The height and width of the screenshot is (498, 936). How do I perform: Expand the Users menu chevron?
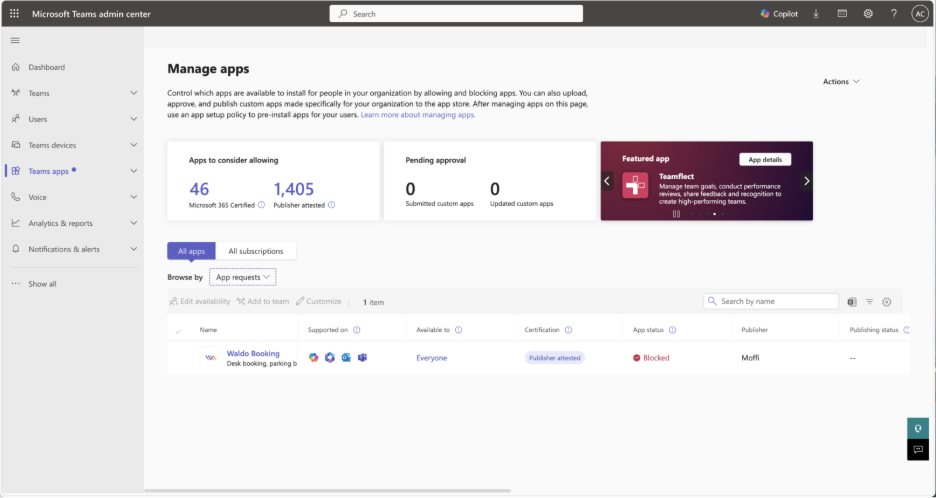click(x=134, y=119)
